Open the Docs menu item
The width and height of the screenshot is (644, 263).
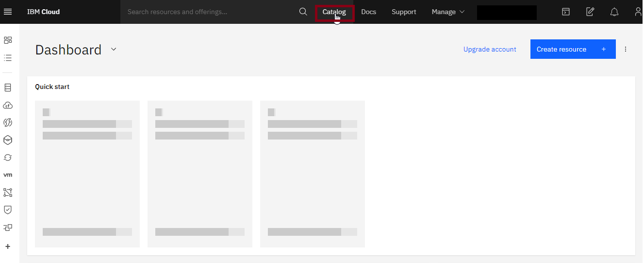369,12
